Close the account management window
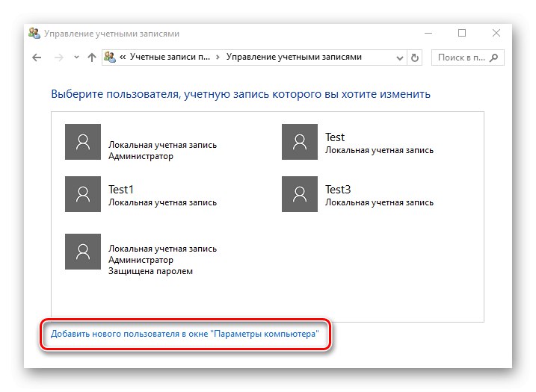The image size is (536, 392). 496,33
